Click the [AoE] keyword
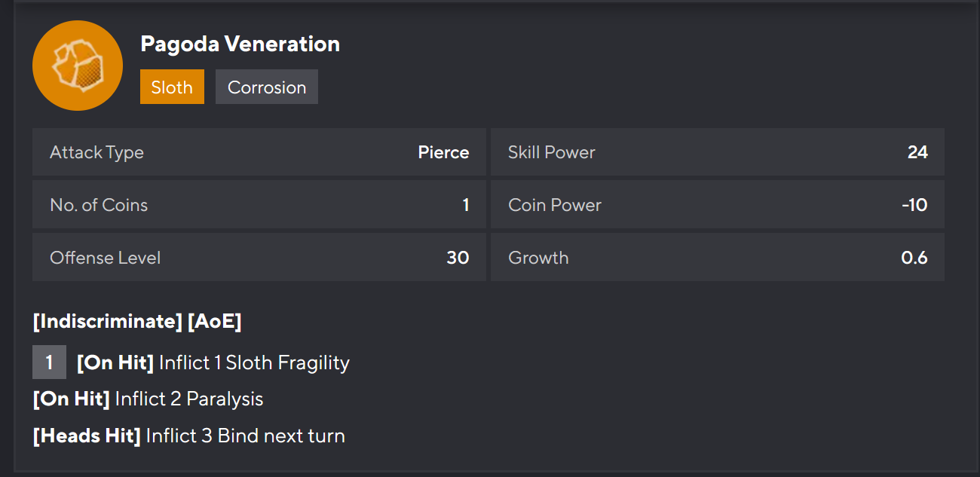Image resolution: width=980 pixels, height=477 pixels. [x=215, y=322]
